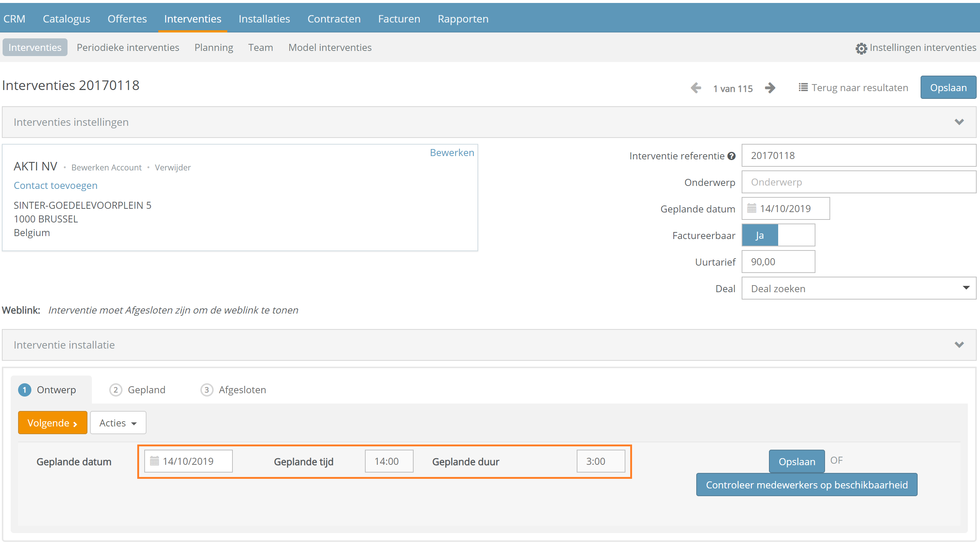
Task: Toggle the Factureerbaar Ja switch
Action: (778, 235)
